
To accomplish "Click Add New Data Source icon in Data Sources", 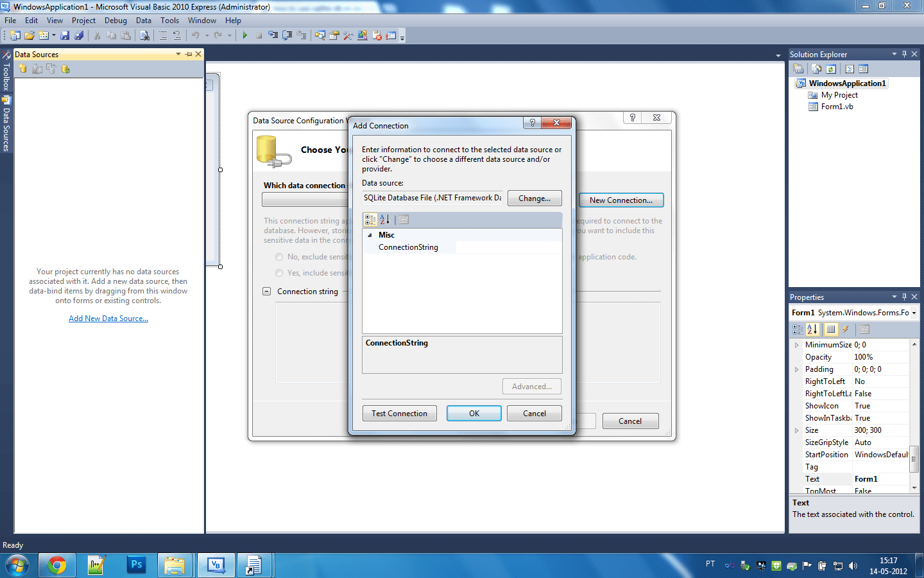I will click(23, 69).
